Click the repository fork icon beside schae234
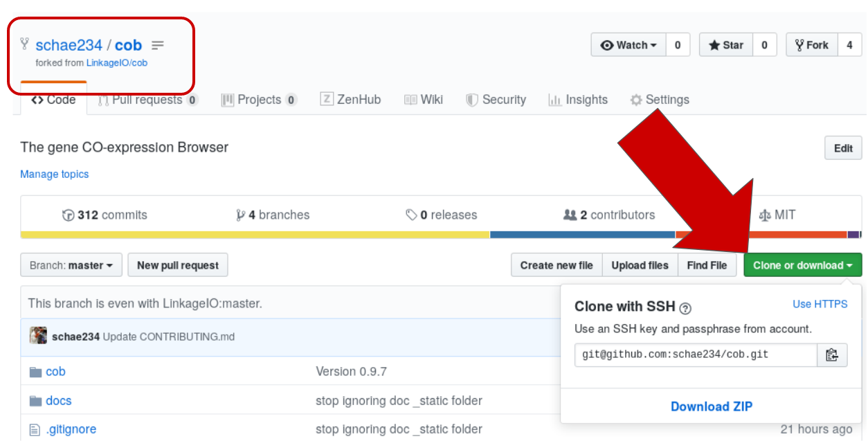The width and height of the screenshot is (868, 448). tap(25, 44)
